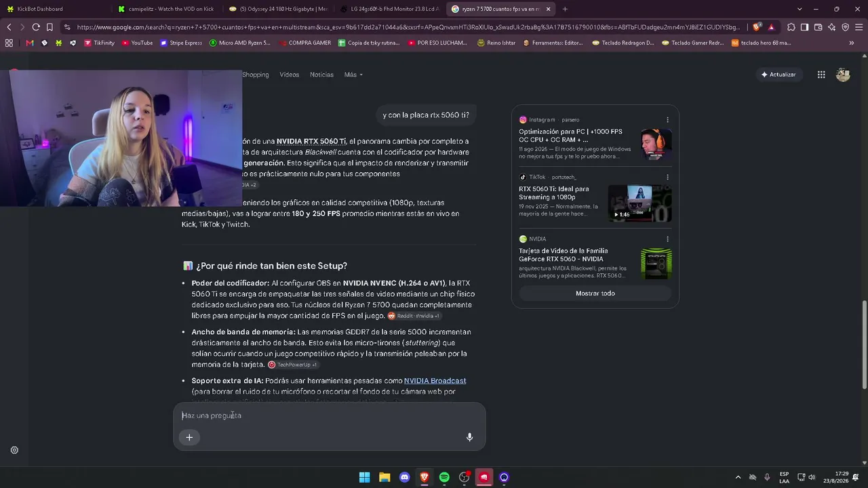The image size is (868, 488).
Task: Click the Mostrar todo button
Action: tap(595, 293)
